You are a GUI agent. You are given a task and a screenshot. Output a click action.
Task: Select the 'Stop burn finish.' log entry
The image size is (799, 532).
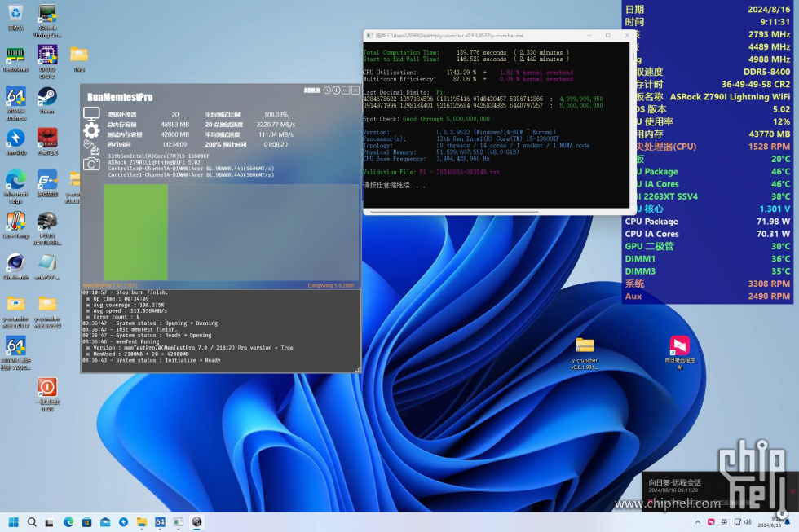point(125,292)
